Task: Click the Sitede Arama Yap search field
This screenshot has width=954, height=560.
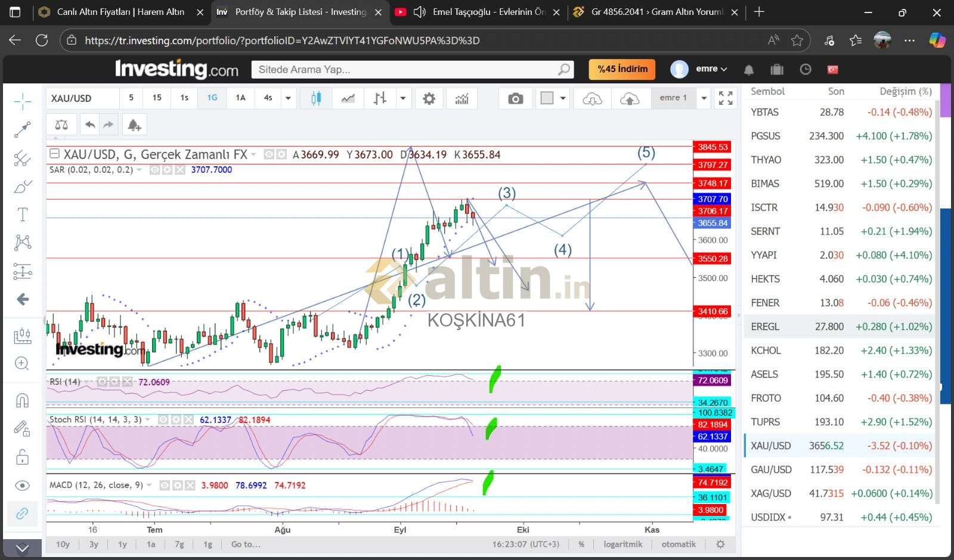Action: tap(405, 70)
